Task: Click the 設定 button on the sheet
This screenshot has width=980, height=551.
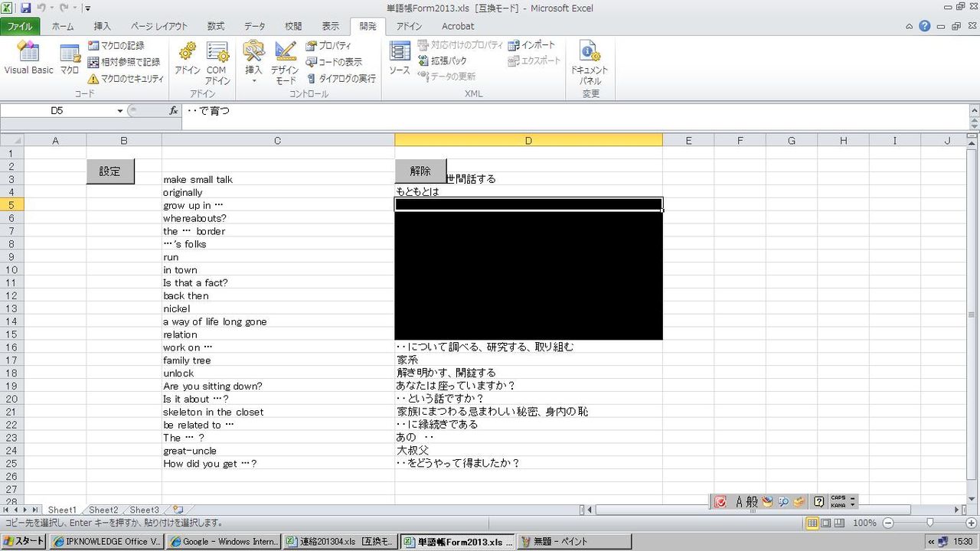Action: 110,171
